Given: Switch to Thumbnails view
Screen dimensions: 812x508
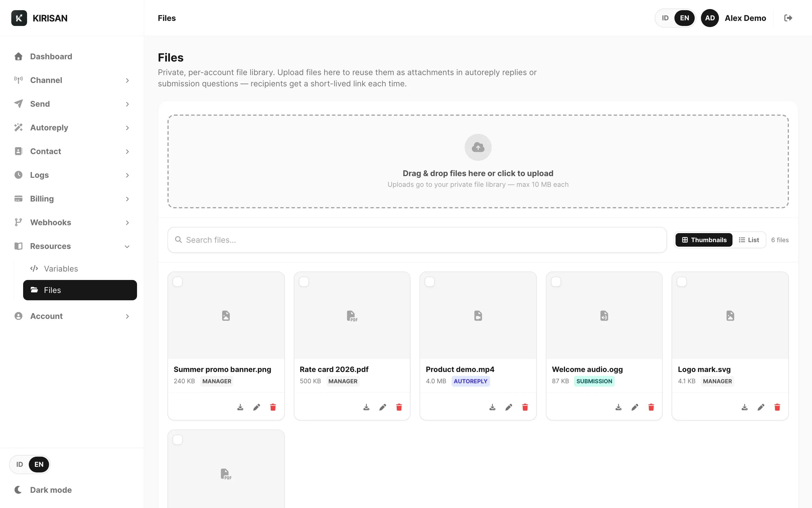Looking at the screenshot, I should (x=704, y=240).
